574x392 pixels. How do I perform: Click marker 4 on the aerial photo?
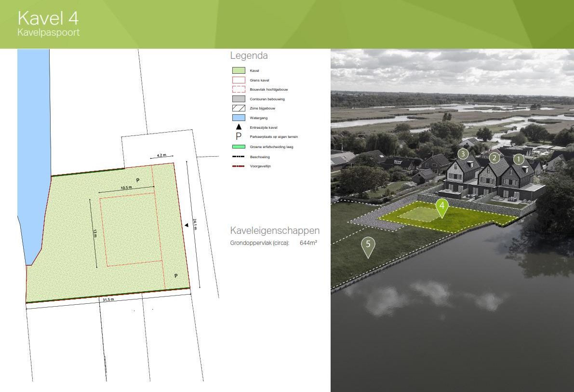442,205
